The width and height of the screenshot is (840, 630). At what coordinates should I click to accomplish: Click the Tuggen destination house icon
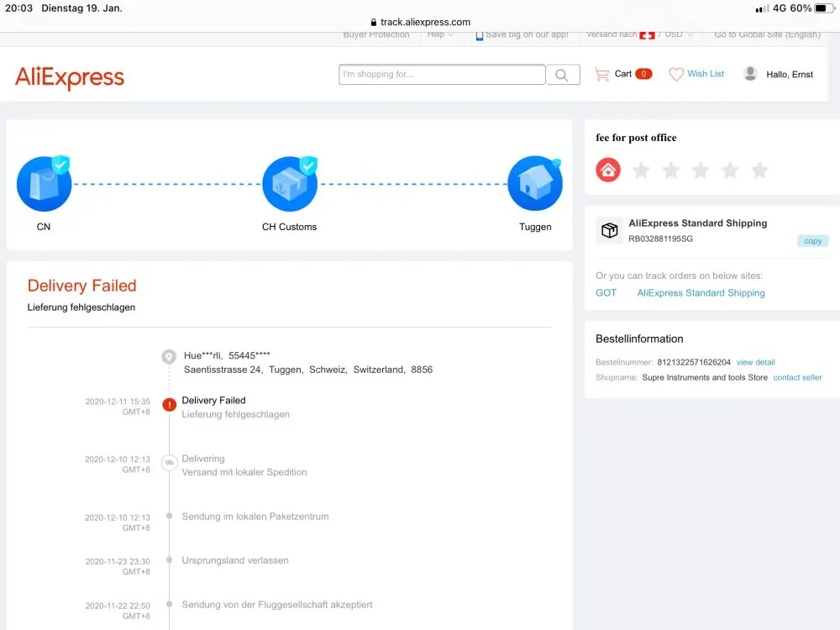(535, 184)
